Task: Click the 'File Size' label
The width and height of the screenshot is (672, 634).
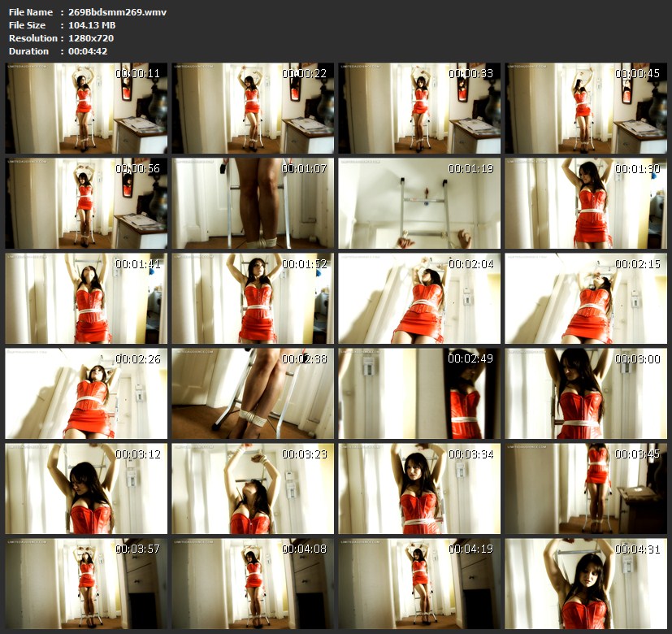Action: coord(27,25)
